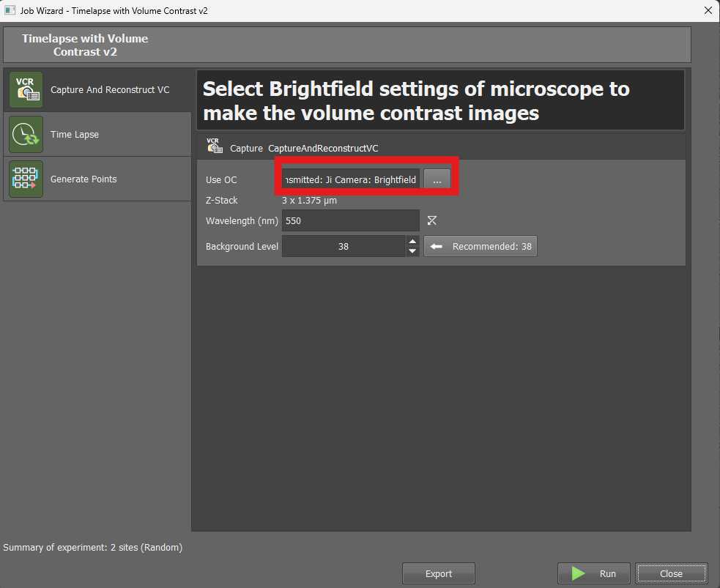
Task: Click the Generate Points grid icon
Action: tap(26, 179)
